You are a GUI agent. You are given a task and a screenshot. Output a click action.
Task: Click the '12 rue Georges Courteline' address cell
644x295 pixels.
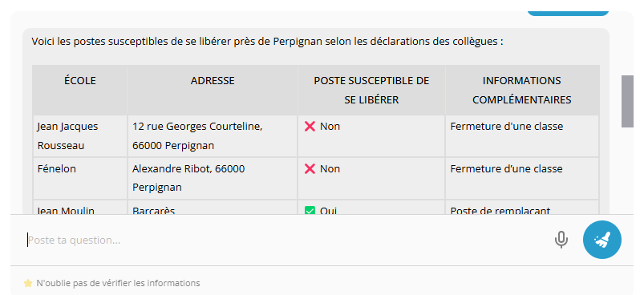(213, 135)
